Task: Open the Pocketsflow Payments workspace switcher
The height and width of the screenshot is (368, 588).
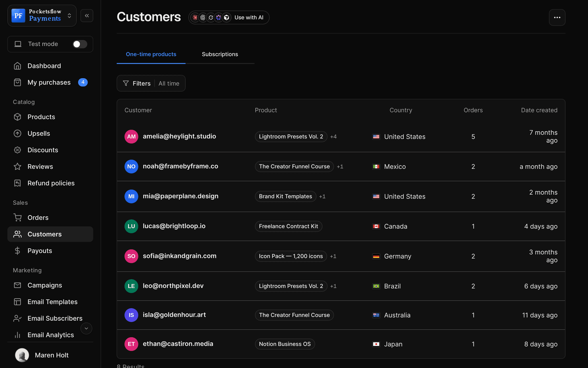Action: click(x=42, y=16)
